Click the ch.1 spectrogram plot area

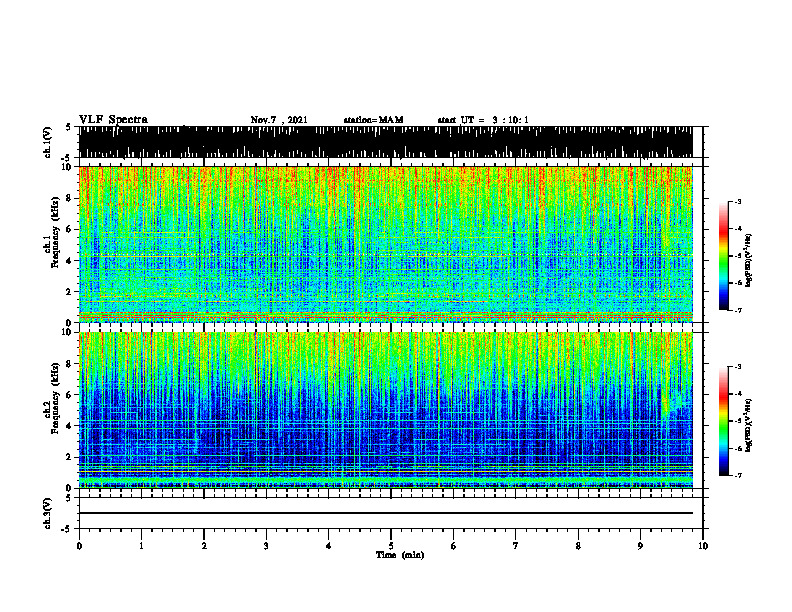click(x=385, y=244)
